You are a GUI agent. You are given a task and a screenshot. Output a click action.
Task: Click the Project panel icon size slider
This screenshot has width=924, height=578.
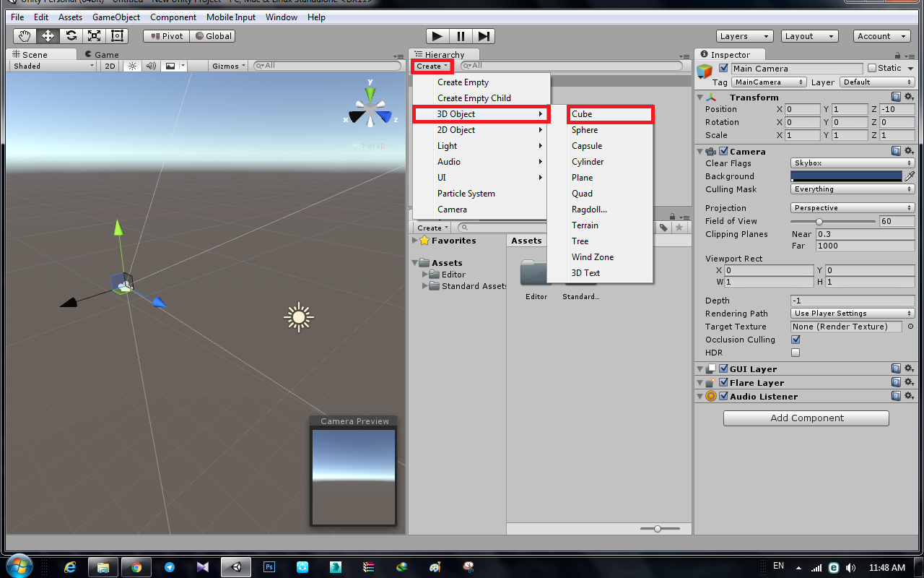point(660,529)
